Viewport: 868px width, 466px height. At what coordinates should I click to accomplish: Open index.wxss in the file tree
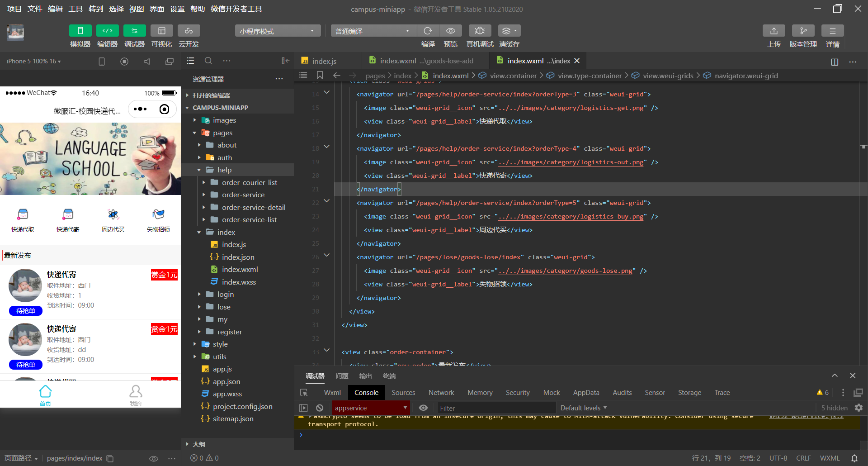click(x=240, y=282)
